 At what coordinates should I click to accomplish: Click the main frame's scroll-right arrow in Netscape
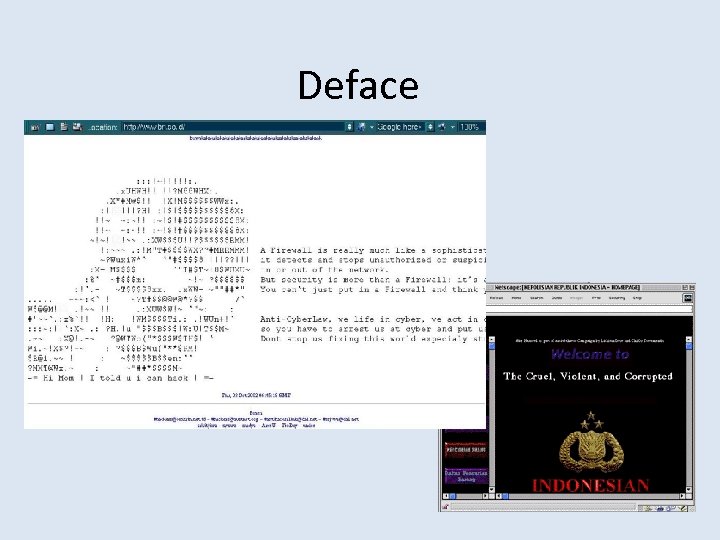click(682, 496)
